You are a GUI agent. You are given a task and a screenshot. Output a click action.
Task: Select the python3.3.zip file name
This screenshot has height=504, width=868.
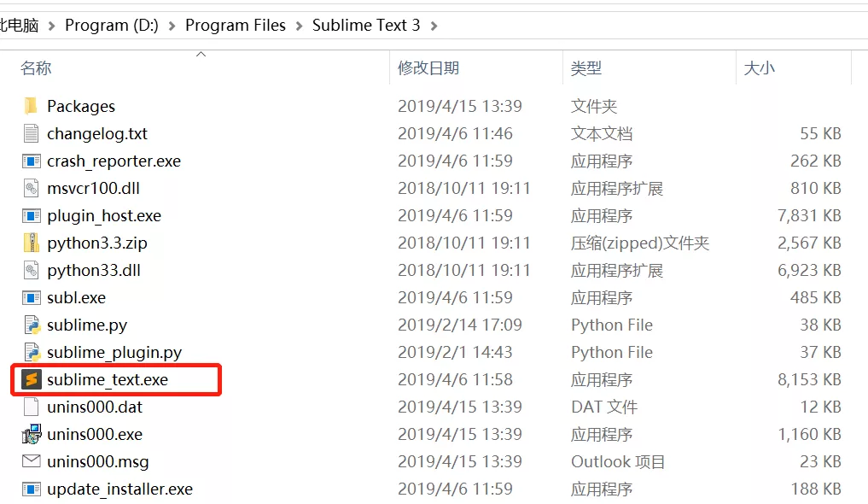tap(97, 243)
